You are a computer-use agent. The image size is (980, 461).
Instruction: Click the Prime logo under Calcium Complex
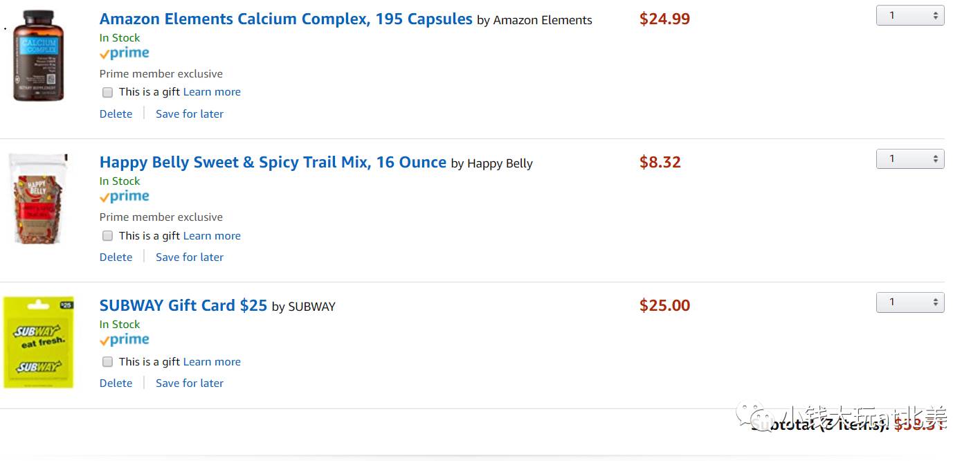[x=125, y=53]
